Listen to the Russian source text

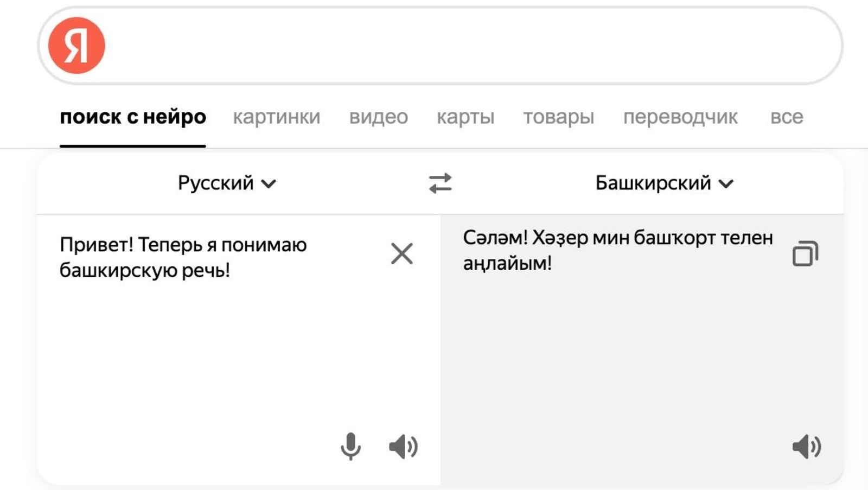pyautogui.click(x=403, y=447)
